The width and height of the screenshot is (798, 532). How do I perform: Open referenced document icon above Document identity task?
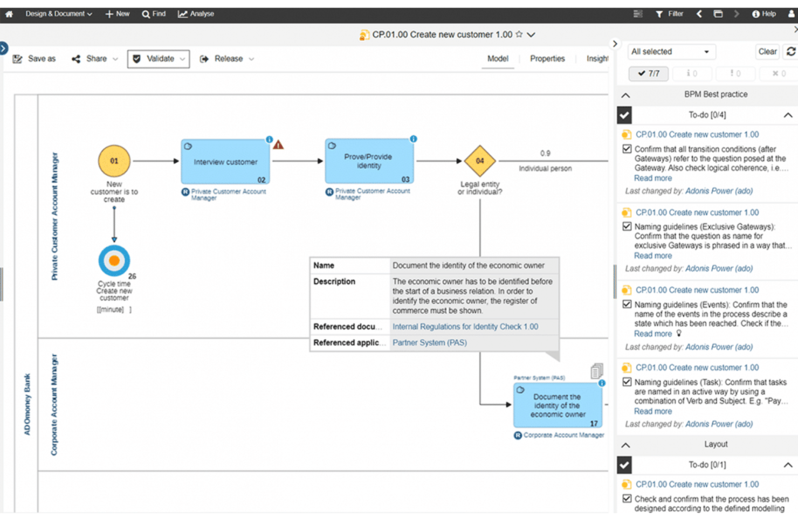tap(596, 371)
